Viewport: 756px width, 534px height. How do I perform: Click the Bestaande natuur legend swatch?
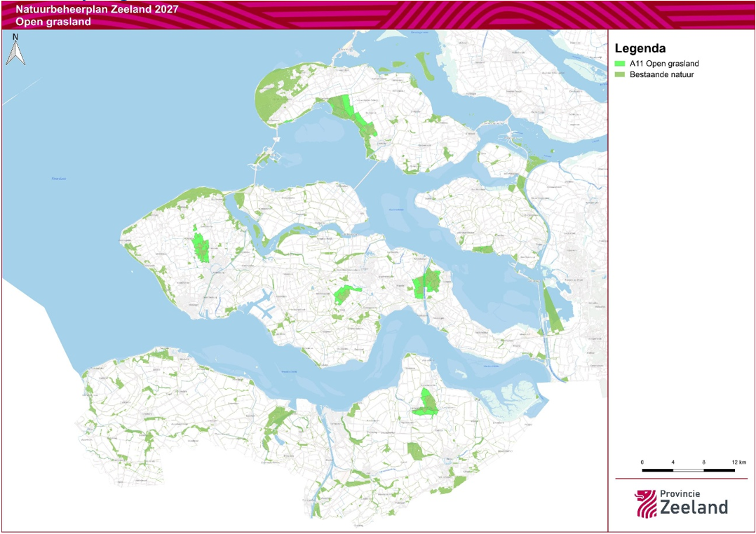pyautogui.click(x=620, y=75)
